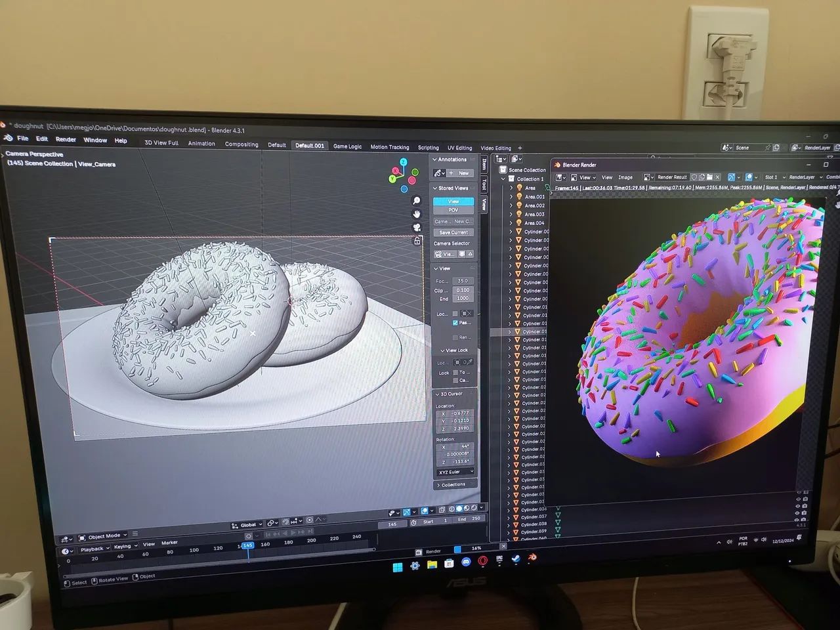Viewport: 840px width, 630px height.
Task: Collapse the 3D Cursor panel
Action: click(437, 394)
